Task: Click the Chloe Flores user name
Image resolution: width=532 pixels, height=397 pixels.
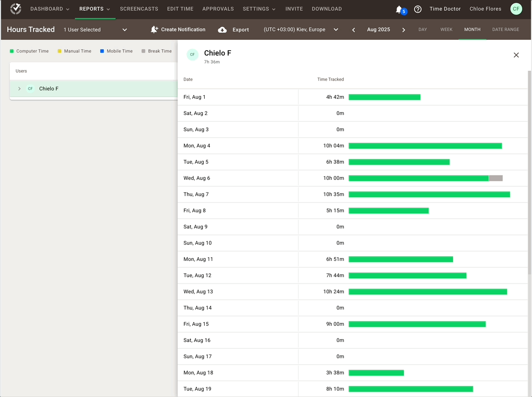Action: pyautogui.click(x=485, y=9)
